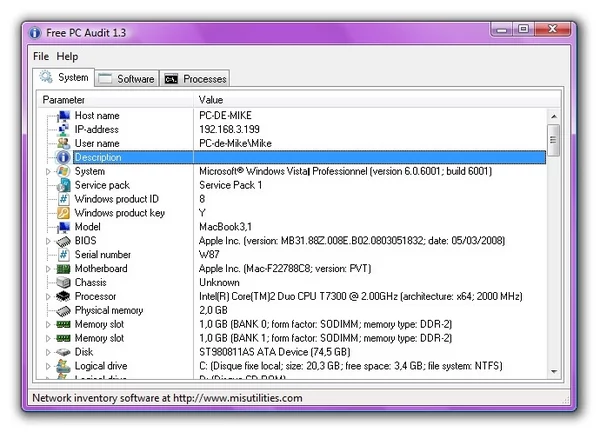The width and height of the screenshot is (600, 432).
Task: Click the value Service Pack 1
Action: (231, 185)
